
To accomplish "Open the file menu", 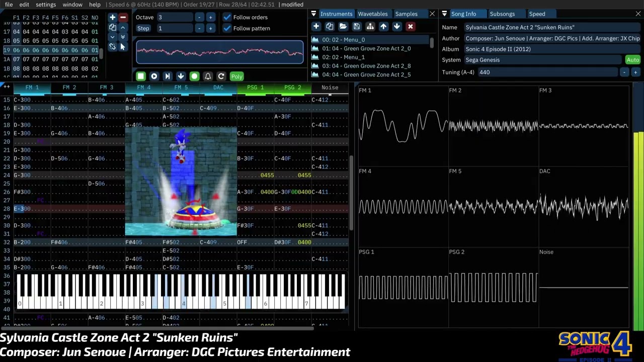I will [9, 5].
